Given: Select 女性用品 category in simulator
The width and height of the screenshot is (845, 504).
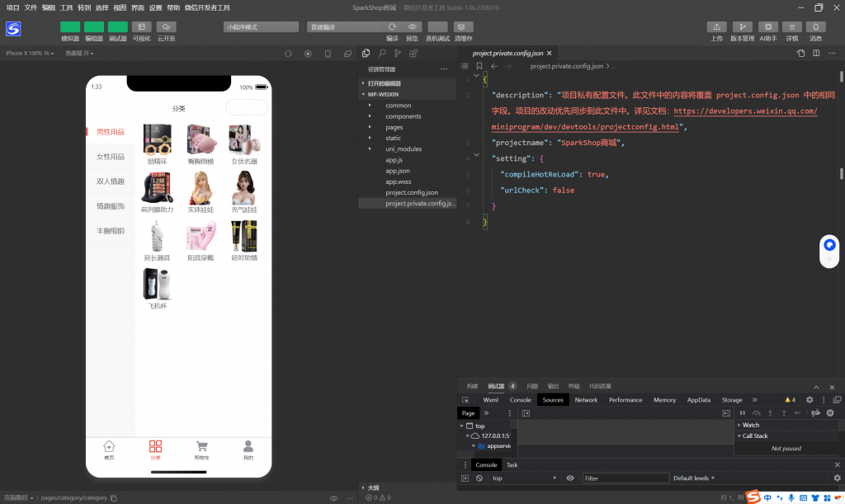Looking at the screenshot, I should point(111,157).
